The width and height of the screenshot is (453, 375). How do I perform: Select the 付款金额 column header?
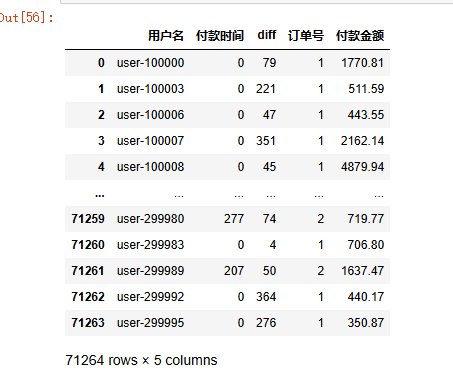coord(360,35)
